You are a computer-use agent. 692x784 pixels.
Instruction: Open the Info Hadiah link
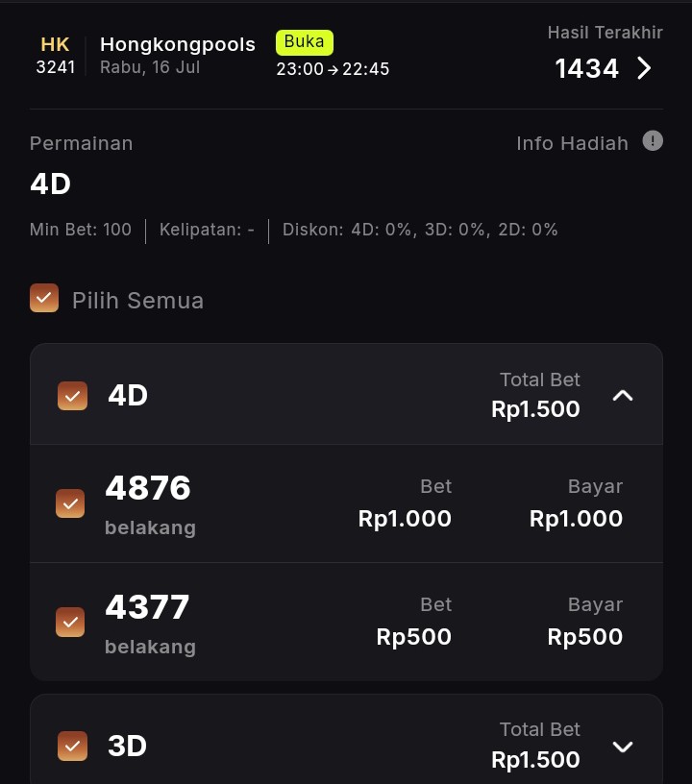point(572,143)
